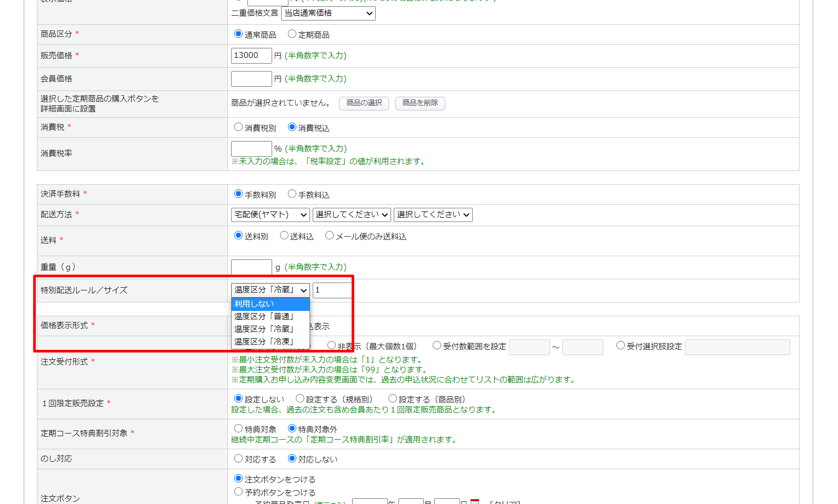Choose the 送料込 shipping option
This screenshot has height=504, width=838.
(284, 236)
